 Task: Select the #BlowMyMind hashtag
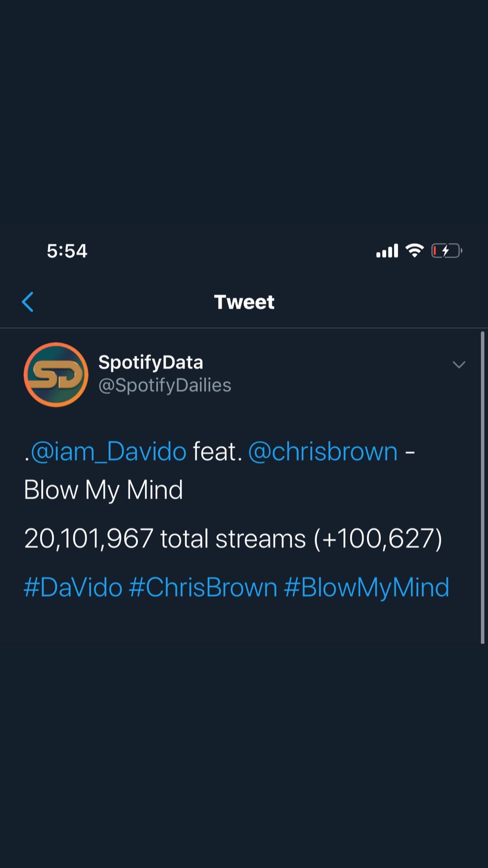pyautogui.click(x=366, y=587)
